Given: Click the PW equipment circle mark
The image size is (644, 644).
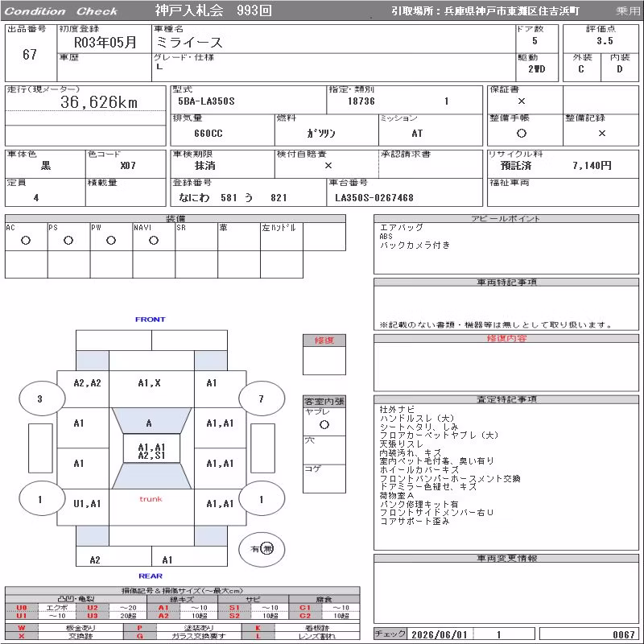Looking at the screenshot, I should click(x=111, y=241).
